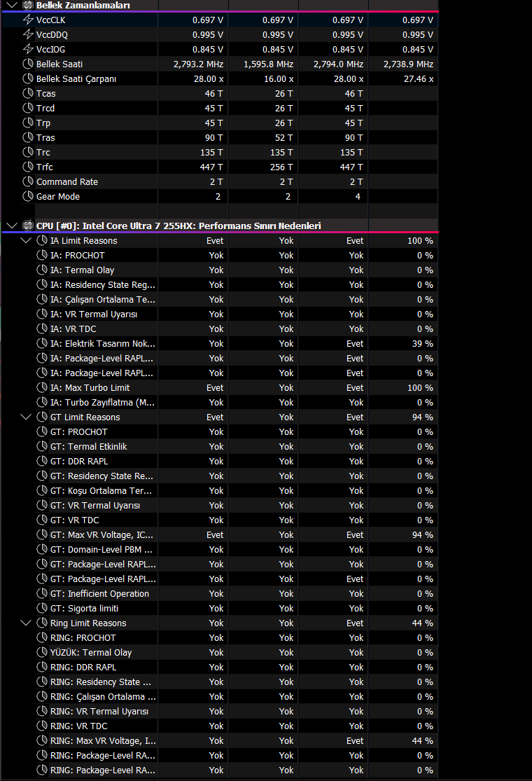Click the 2,793.2 MHz Bellek Saati value

198,64
